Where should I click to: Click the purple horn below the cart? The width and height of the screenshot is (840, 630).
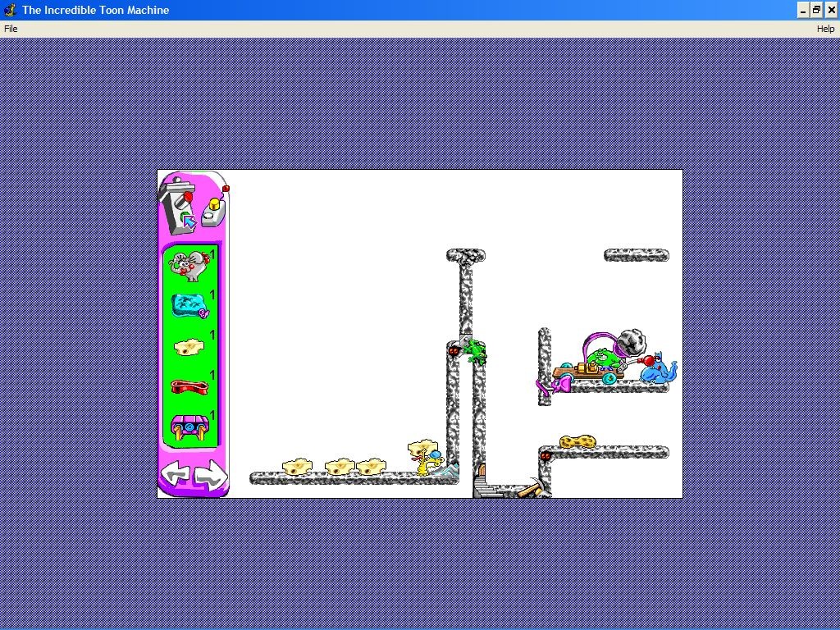click(554, 384)
